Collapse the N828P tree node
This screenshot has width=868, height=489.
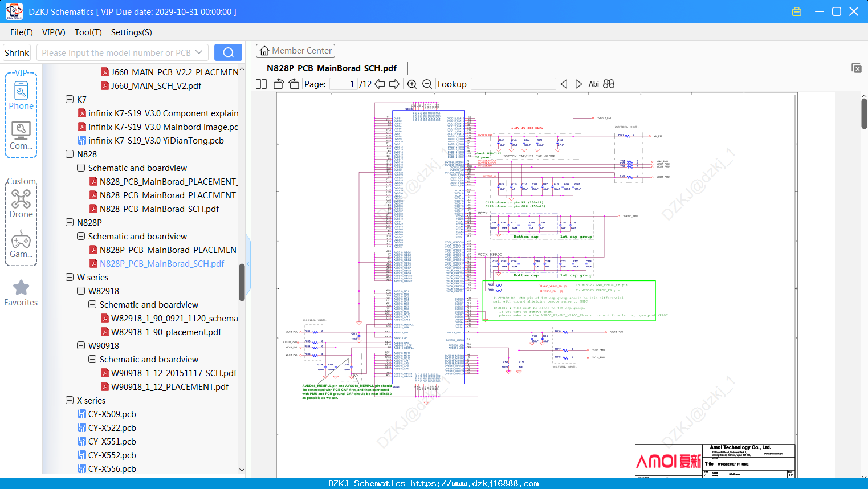70,222
